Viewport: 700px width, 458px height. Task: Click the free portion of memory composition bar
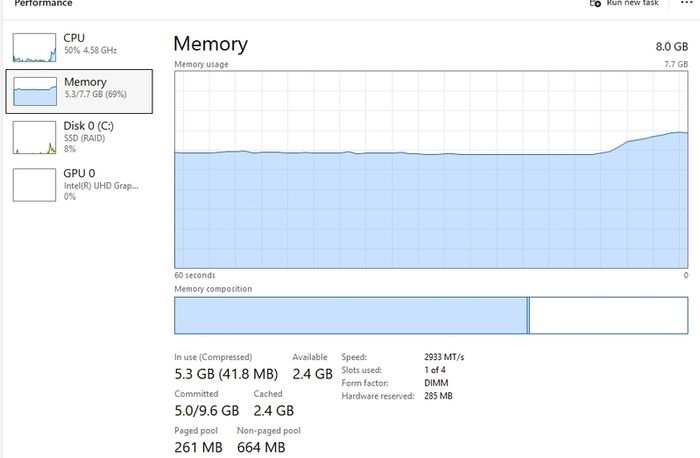click(608, 315)
